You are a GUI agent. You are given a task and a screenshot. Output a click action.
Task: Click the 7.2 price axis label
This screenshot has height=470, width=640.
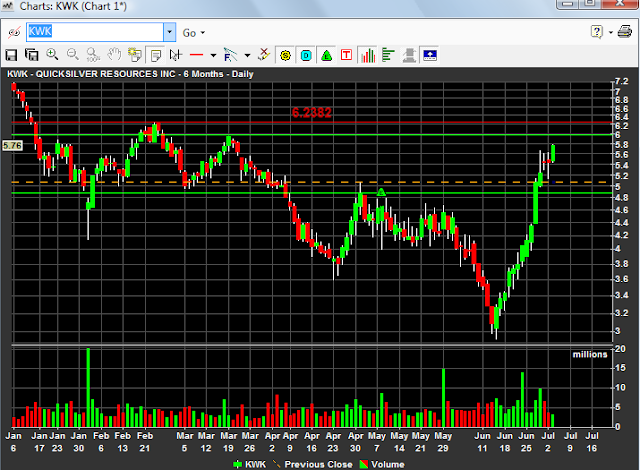point(622,81)
